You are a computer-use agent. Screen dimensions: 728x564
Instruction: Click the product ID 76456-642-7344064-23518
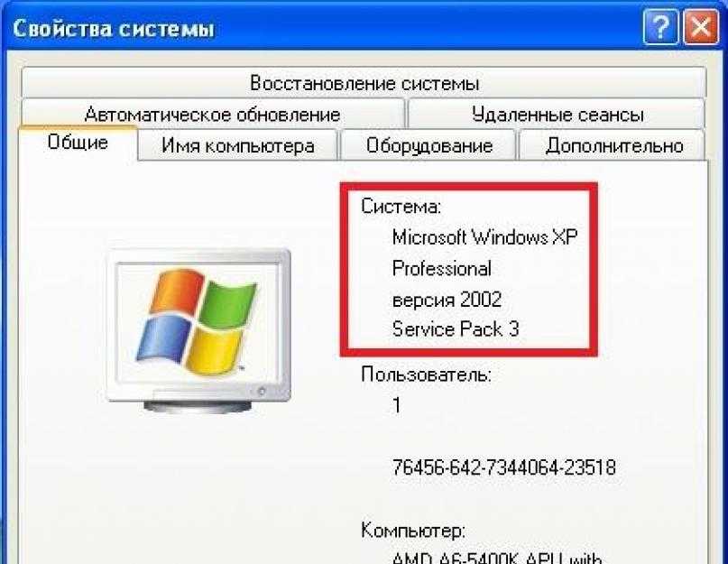(503, 467)
